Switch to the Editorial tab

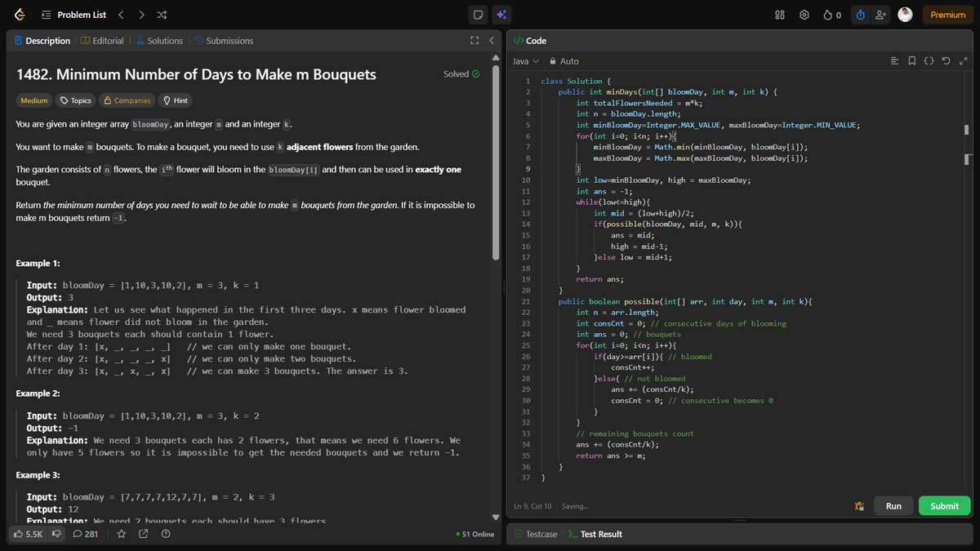[x=101, y=40]
